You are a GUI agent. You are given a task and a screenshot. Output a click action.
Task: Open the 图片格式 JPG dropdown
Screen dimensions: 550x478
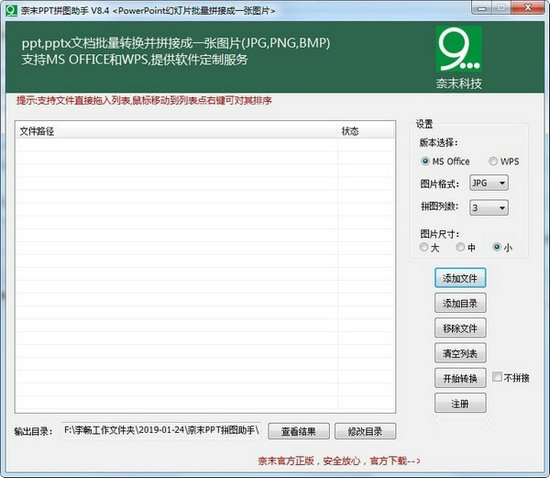[489, 183]
